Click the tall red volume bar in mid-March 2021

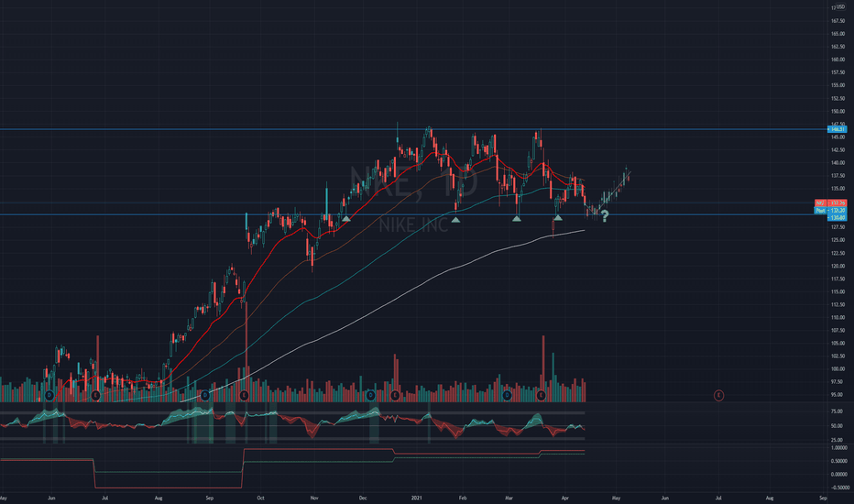coord(543,369)
